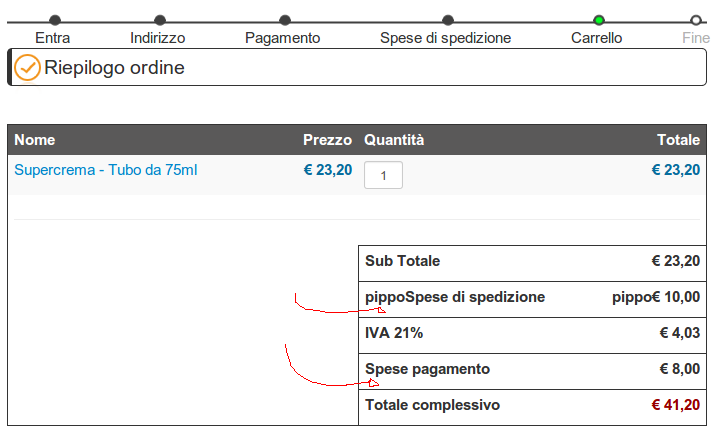The height and width of the screenshot is (439, 714).
Task: Go to the Entra step label
Action: click(53, 38)
